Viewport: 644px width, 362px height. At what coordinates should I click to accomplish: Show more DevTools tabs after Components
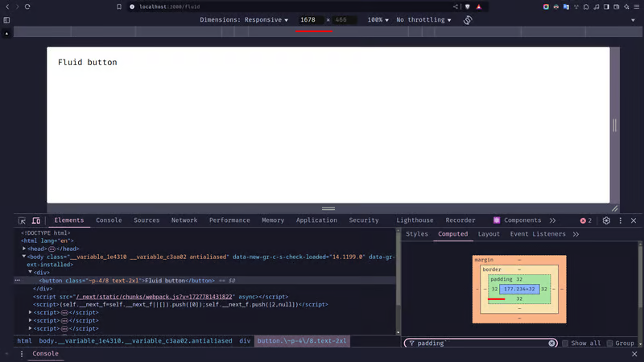click(553, 220)
